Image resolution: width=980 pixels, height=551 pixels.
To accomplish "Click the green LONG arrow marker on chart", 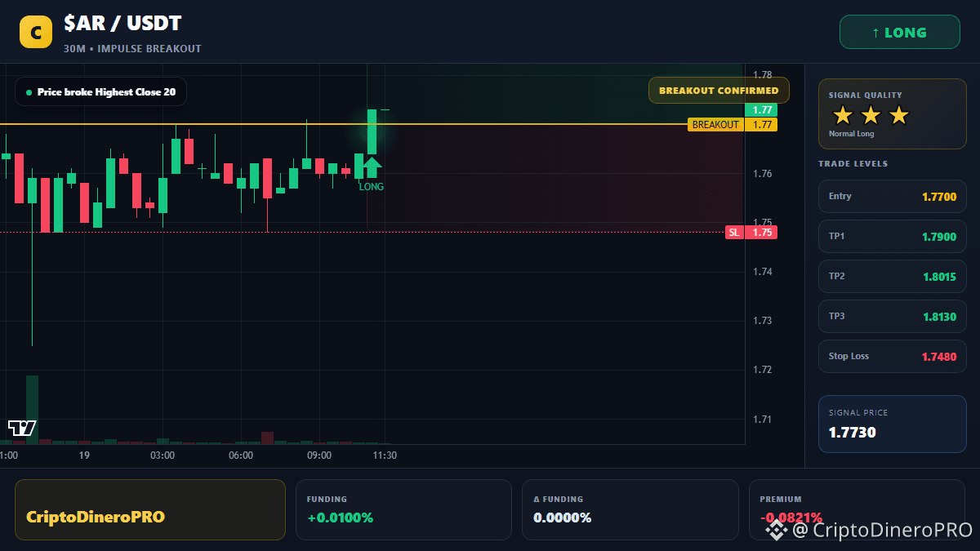I will coord(372,167).
